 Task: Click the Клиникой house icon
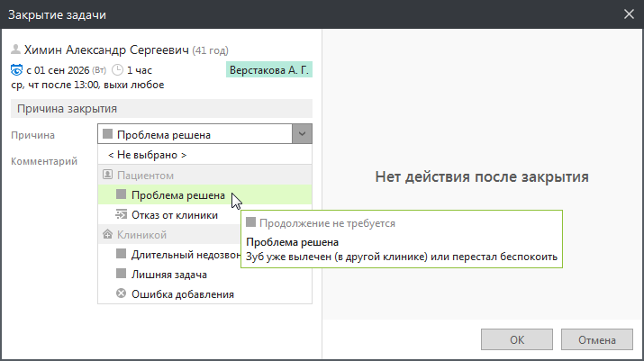tap(107, 234)
